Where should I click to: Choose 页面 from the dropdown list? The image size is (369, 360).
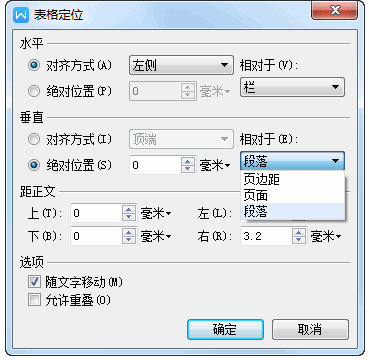[x=292, y=195]
